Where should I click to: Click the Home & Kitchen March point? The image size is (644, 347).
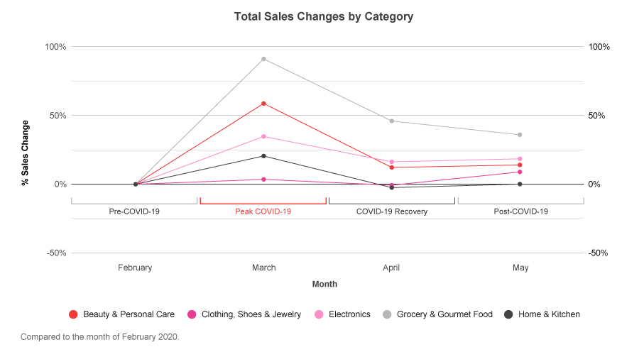(263, 156)
